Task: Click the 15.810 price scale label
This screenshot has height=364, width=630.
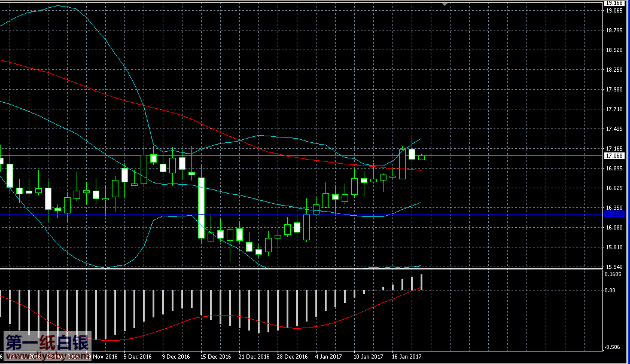Action: (x=614, y=247)
